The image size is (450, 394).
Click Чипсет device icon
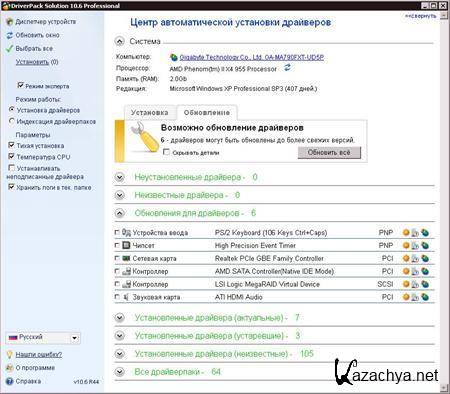(x=126, y=245)
